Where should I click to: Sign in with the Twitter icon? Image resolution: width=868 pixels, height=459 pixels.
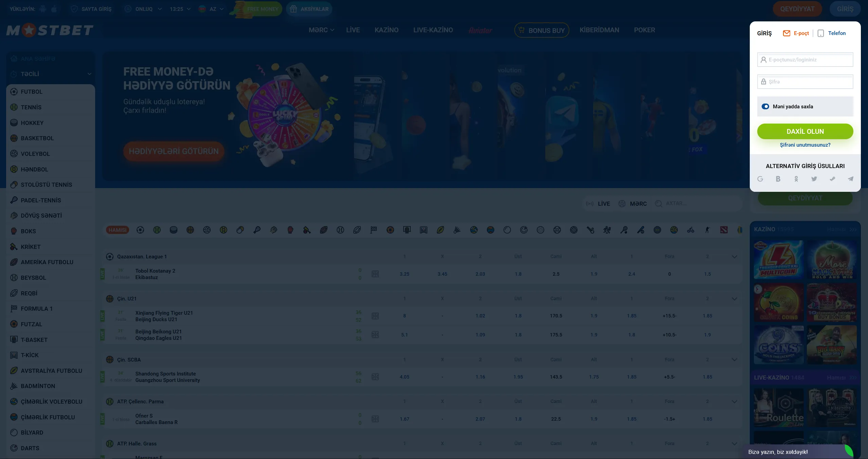(814, 179)
